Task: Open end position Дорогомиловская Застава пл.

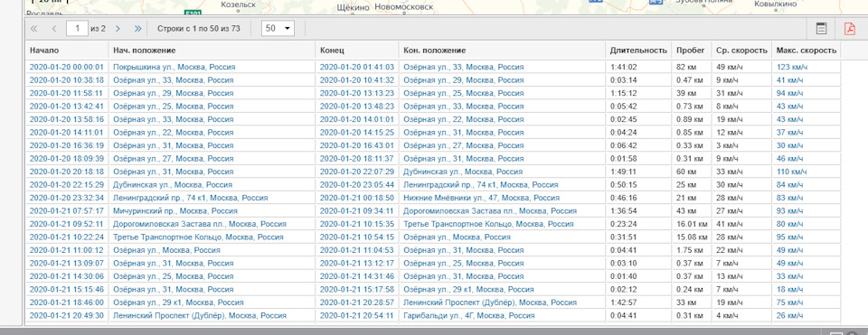Action: (490, 211)
